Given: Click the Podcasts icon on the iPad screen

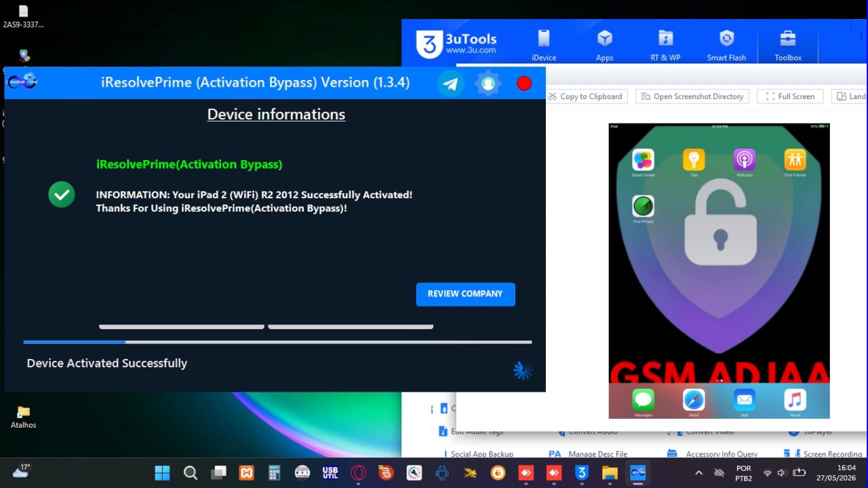Looking at the screenshot, I should pos(745,160).
